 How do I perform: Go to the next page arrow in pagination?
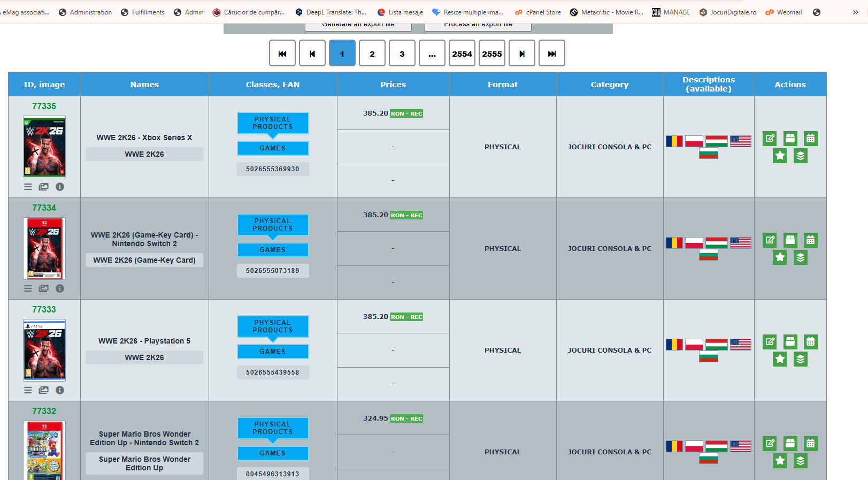pos(521,54)
